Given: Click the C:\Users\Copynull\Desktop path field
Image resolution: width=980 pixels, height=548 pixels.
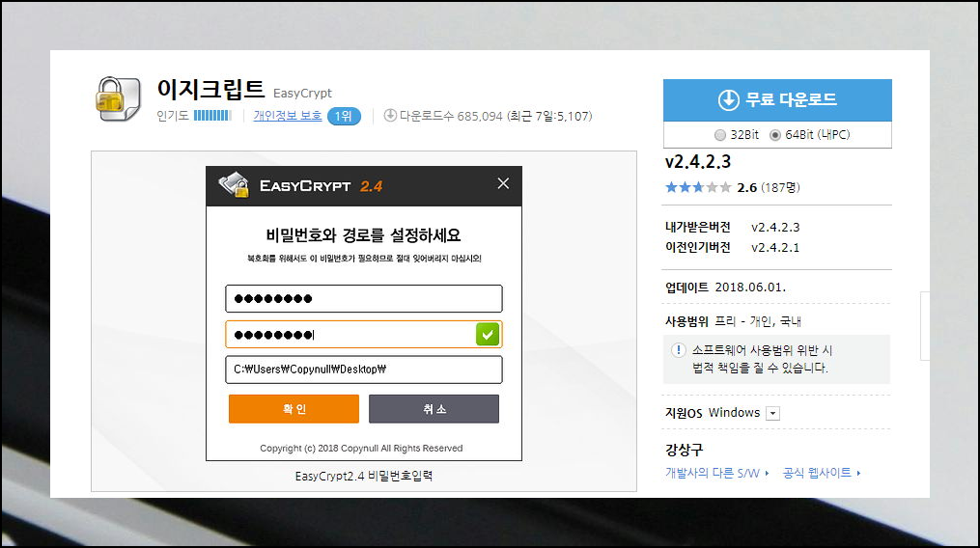Looking at the screenshot, I should coord(364,370).
